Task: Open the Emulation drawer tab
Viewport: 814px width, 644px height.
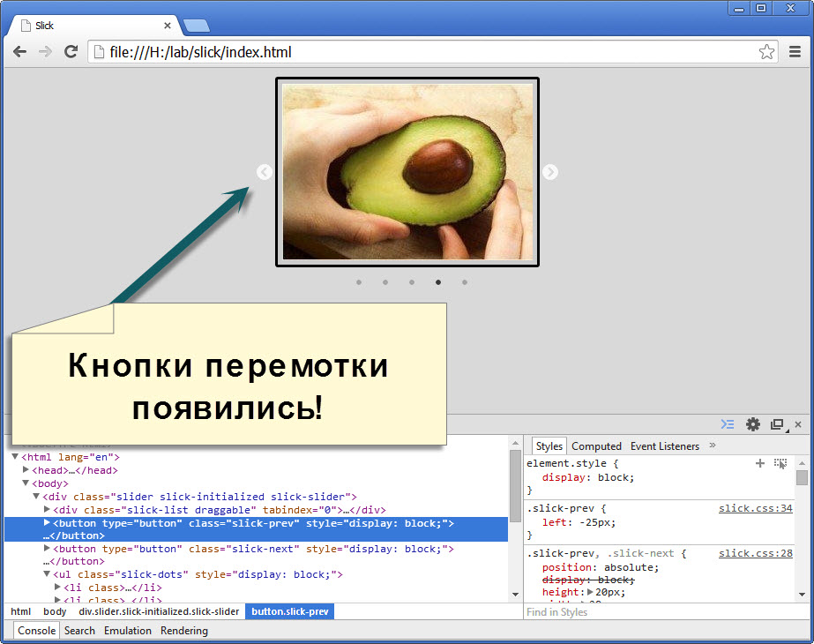Action: [128, 631]
